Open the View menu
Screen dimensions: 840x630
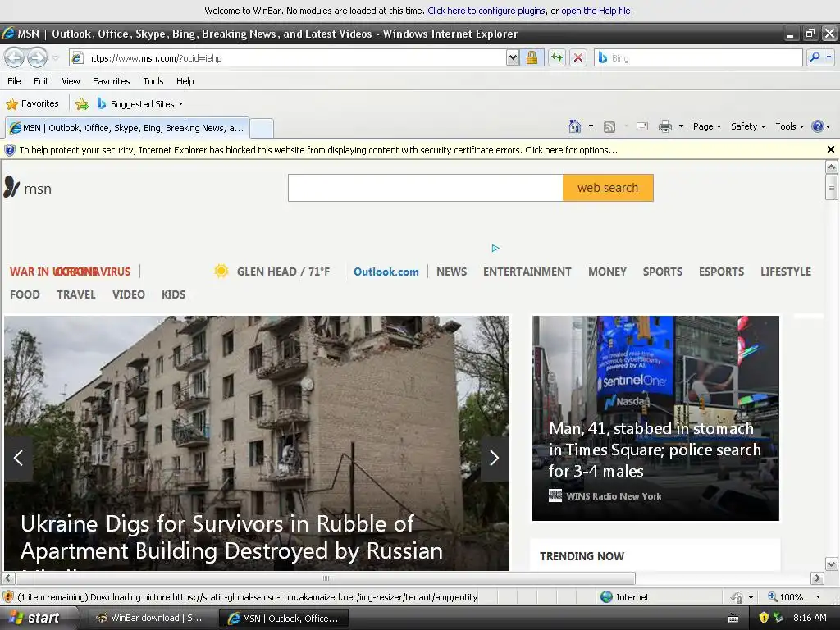click(x=71, y=81)
